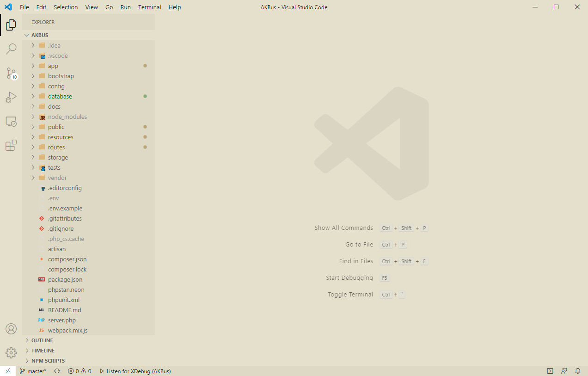Collapse the AKBUS root folder section
Screen dimensions: 588x376
point(89,35)
